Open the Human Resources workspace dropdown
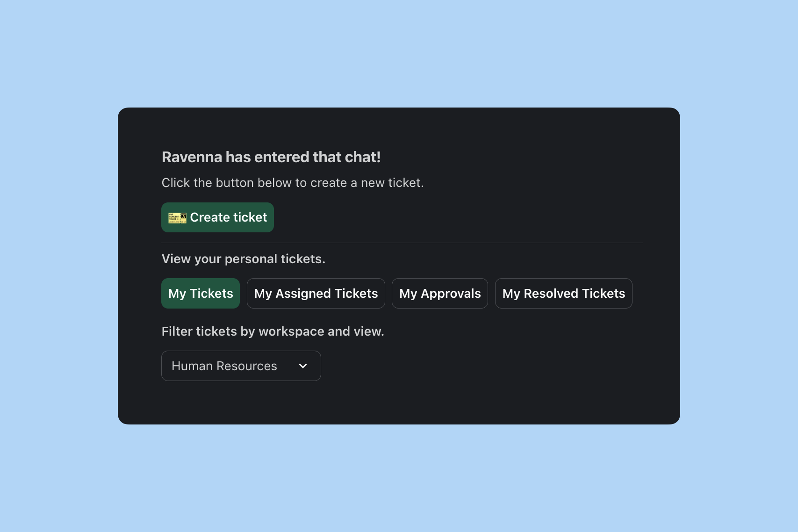 [x=241, y=366]
